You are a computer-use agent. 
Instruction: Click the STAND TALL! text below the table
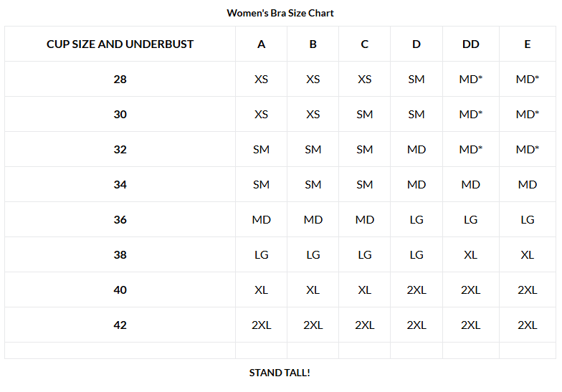coord(280,373)
